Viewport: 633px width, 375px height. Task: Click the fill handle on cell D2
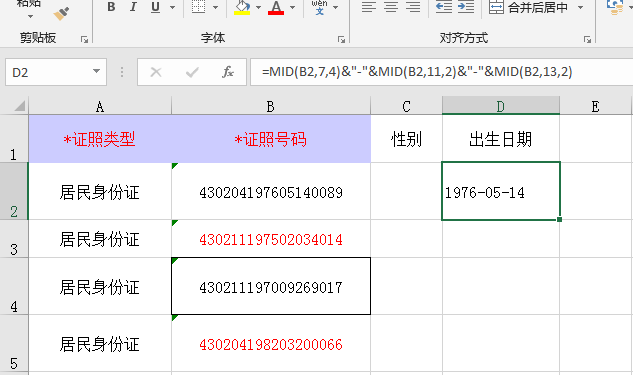(x=559, y=219)
